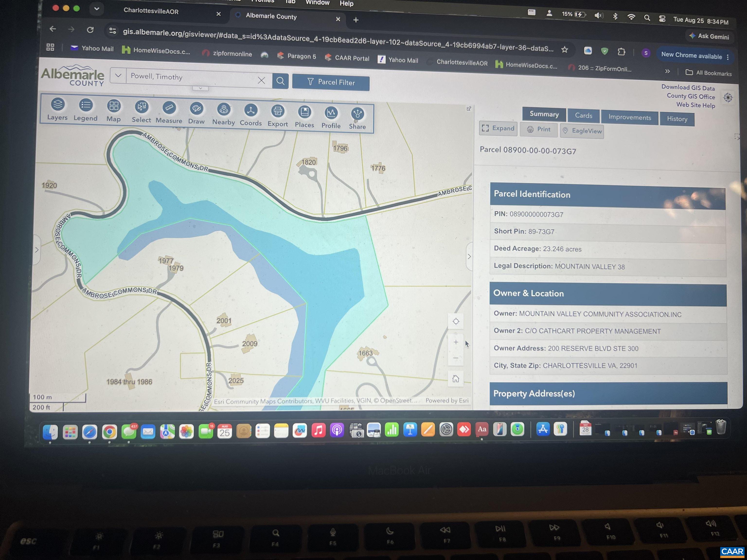Open the Yahoo Mail bookmark beside the apps grid
Viewport: 747px width, 560px height.
point(92,48)
